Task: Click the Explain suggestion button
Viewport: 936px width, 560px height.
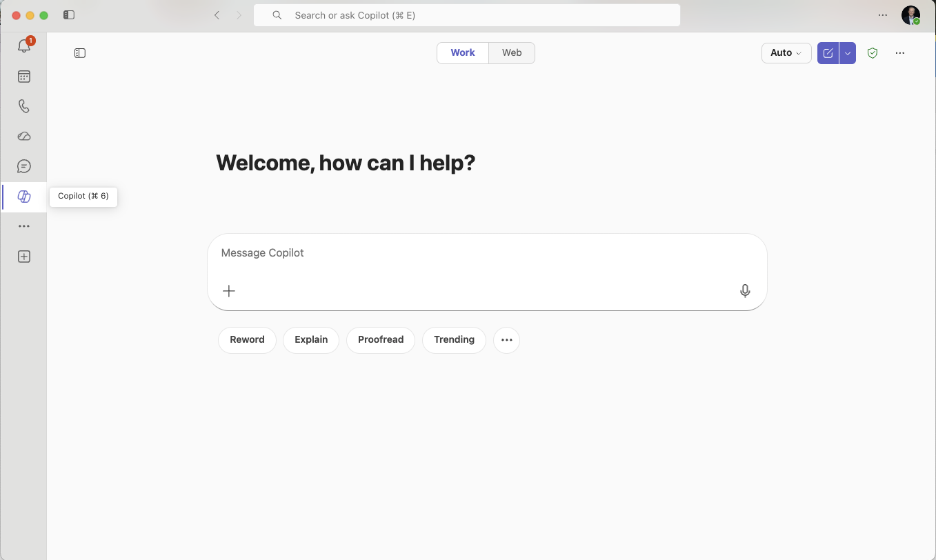Action: (311, 340)
